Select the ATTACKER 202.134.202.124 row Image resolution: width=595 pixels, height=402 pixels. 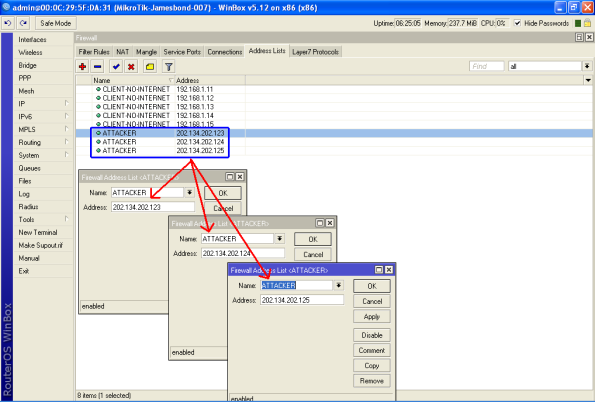click(334, 142)
